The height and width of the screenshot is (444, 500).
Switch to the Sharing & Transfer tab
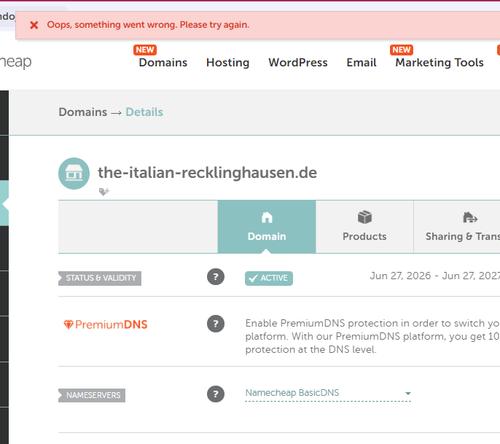click(x=457, y=227)
